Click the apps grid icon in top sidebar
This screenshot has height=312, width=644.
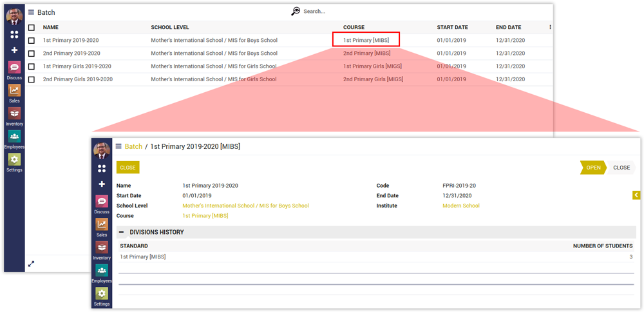[x=14, y=35]
